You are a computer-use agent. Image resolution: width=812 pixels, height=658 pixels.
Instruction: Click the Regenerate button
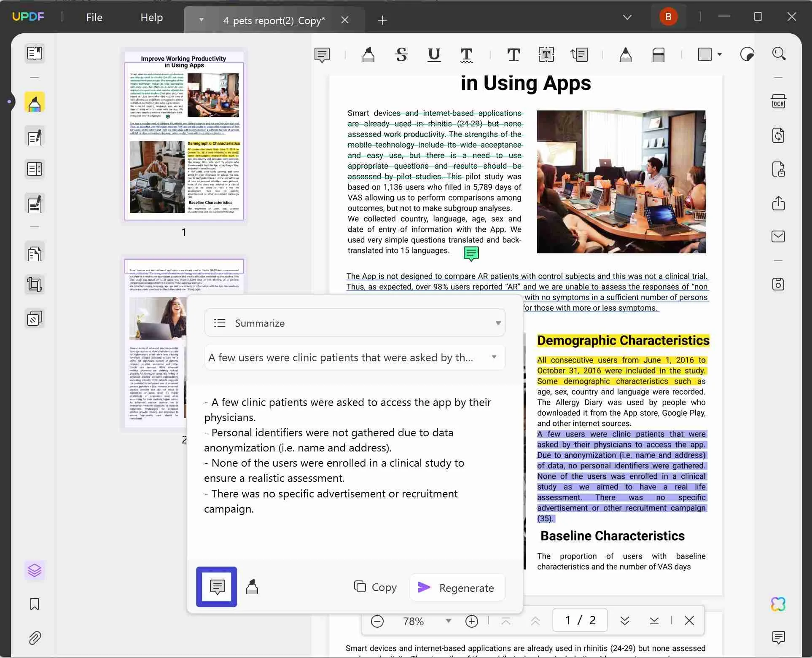[x=457, y=587]
